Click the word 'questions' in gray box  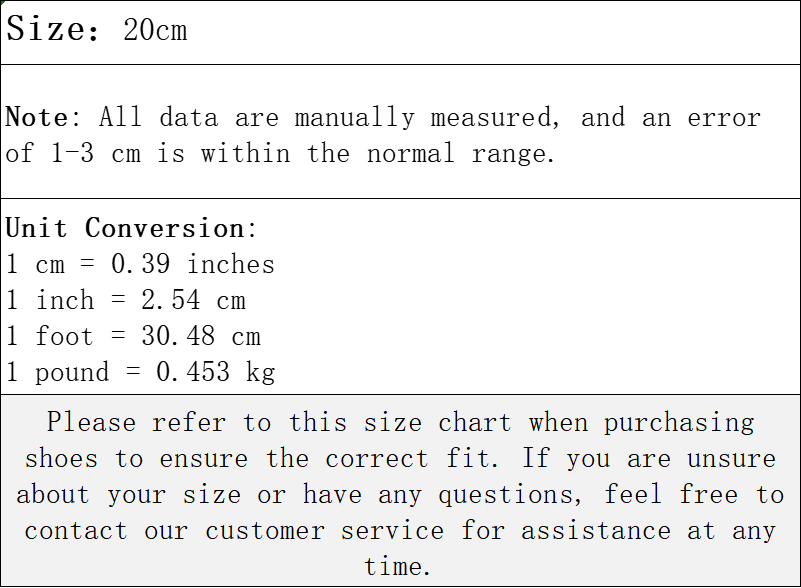[510, 495]
